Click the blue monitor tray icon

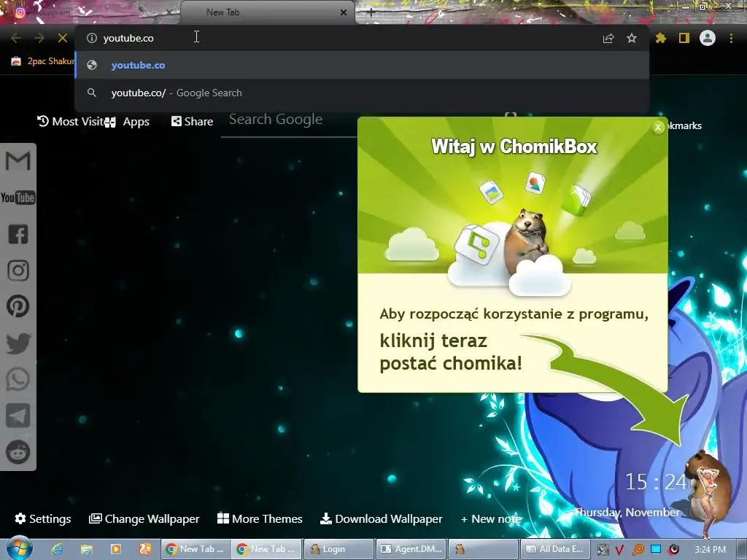coord(656,549)
